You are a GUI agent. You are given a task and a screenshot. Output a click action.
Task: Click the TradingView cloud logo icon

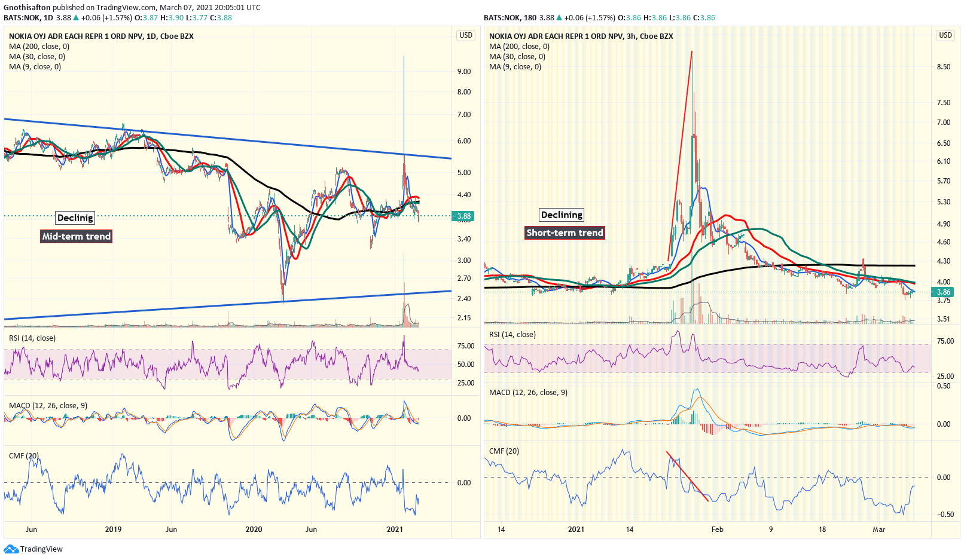(11, 549)
